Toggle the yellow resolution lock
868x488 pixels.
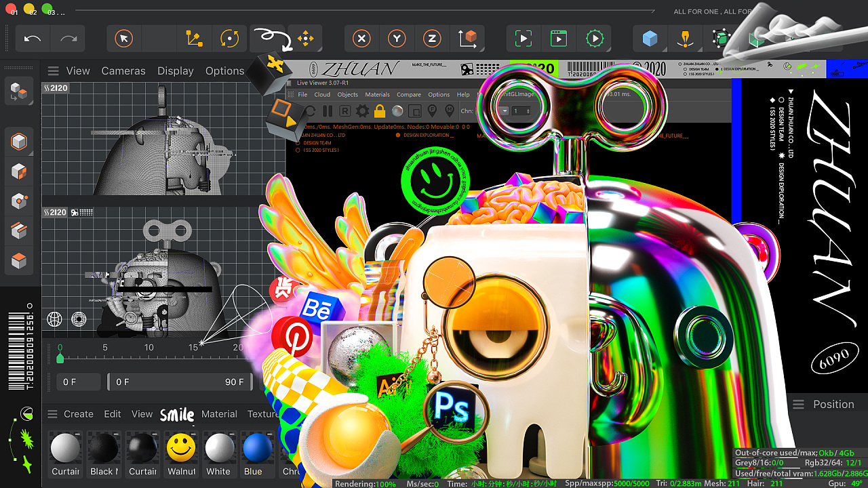(380, 111)
